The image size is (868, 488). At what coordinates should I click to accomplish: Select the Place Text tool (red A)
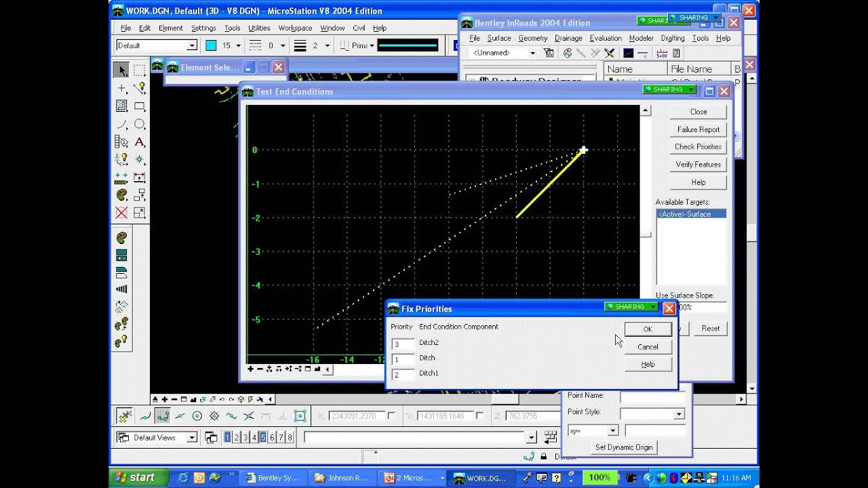(140, 142)
